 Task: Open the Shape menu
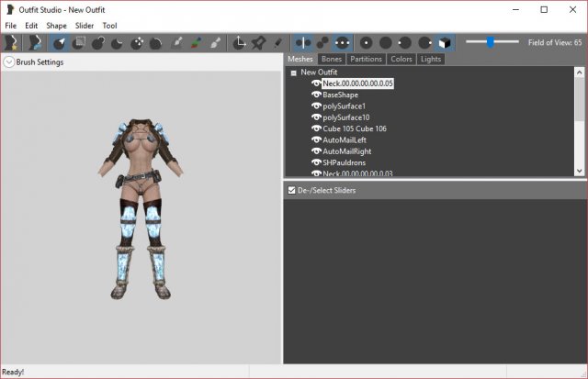click(x=56, y=26)
